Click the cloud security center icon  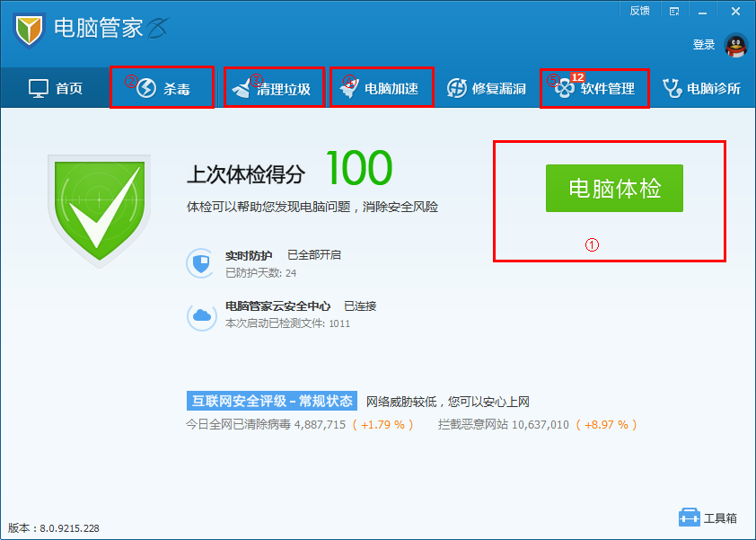(201, 316)
